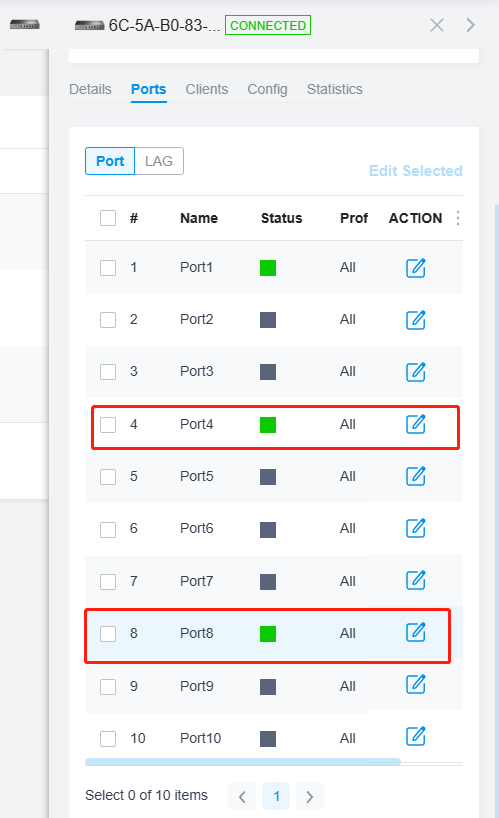This screenshot has height=818, width=499.
Task: Open the column options three-dot menu
Action: pos(458,218)
